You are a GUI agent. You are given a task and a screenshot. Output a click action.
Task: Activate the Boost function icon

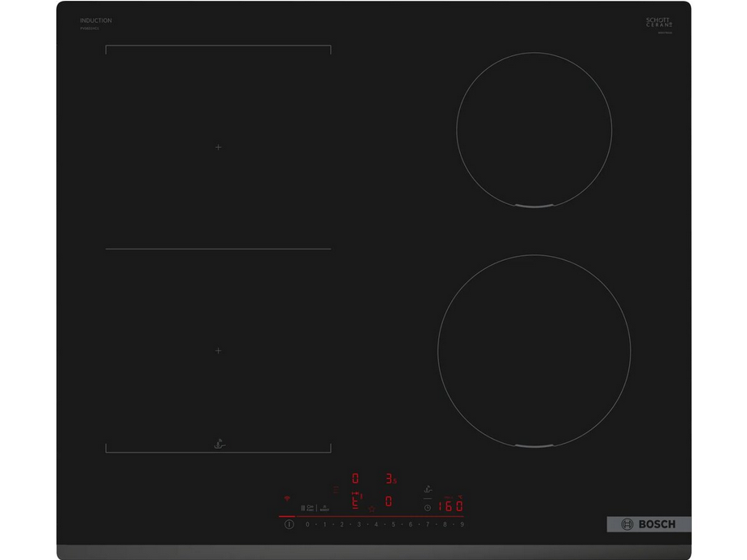click(324, 508)
